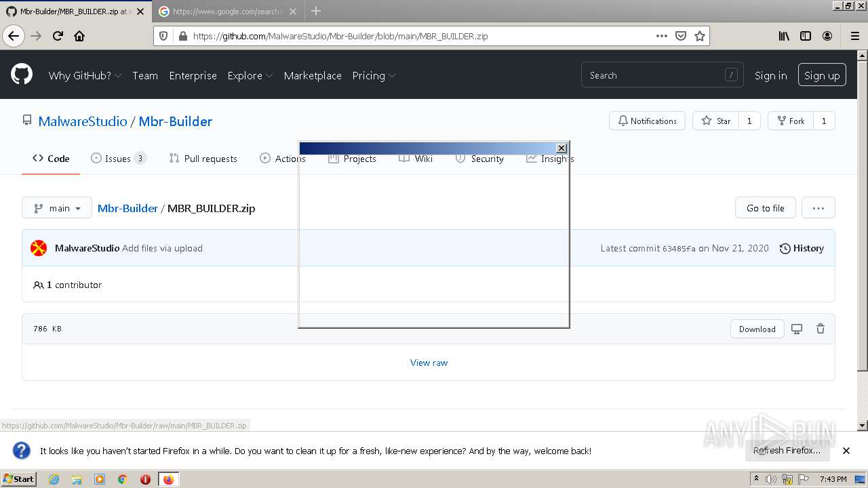Click the Mbr-Builder breadcrumb link
Screen dimensions: 868x488
[127, 208]
